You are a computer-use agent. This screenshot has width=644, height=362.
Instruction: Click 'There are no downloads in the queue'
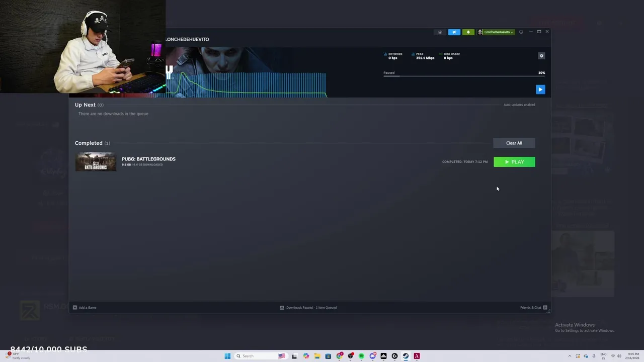pos(113,114)
